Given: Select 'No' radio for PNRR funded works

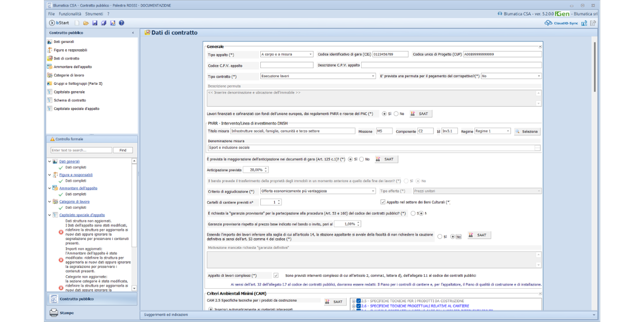Looking at the screenshot, I should click(396, 114).
